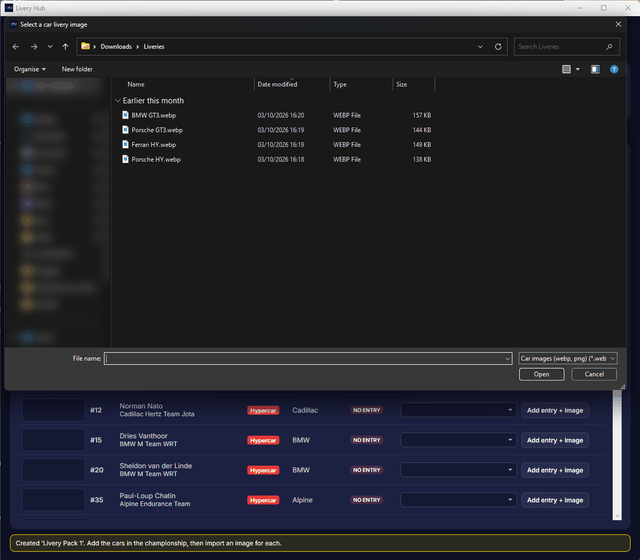640x560 pixels.
Task: Click the livery thumbnail for car #35
Action: tap(53, 500)
